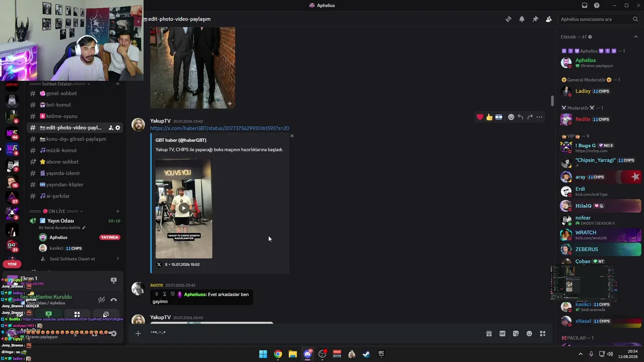Screen dimensions: 644x362
Task: Open add reaction emoji picker on message
Action: point(511,117)
